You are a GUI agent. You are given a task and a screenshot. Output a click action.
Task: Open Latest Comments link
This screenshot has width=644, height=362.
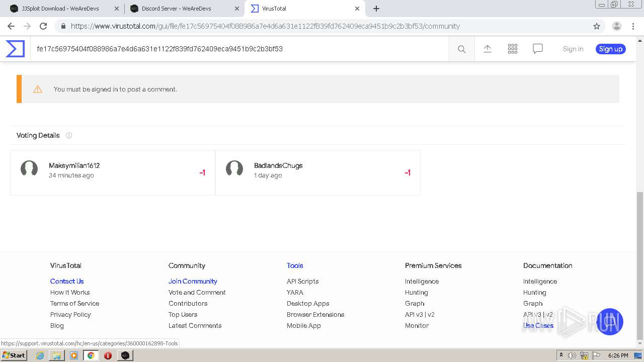pyautogui.click(x=195, y=325)
